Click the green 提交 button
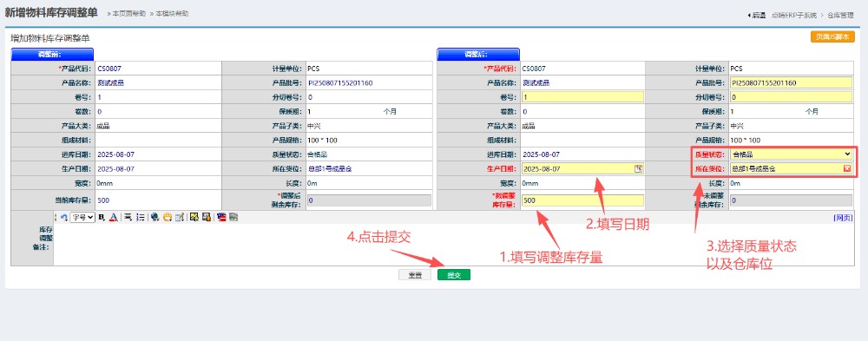868x341 pixels. click(x=454, y=275)
